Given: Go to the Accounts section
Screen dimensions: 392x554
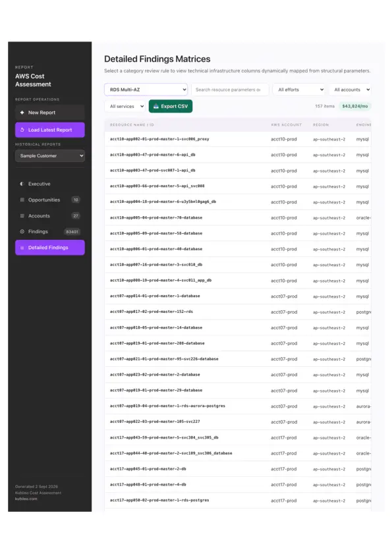Looking at the screenshot, I should (50, 215).
